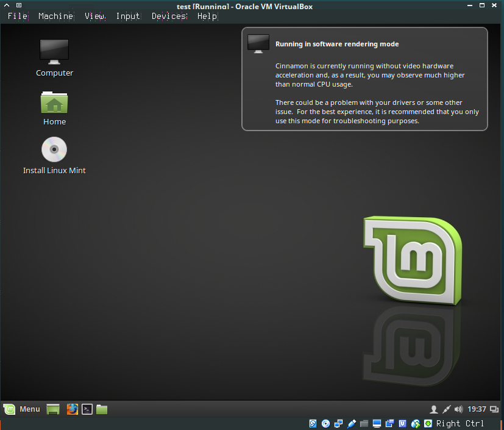
Task: Open the network connection applet
Action: 447,409
